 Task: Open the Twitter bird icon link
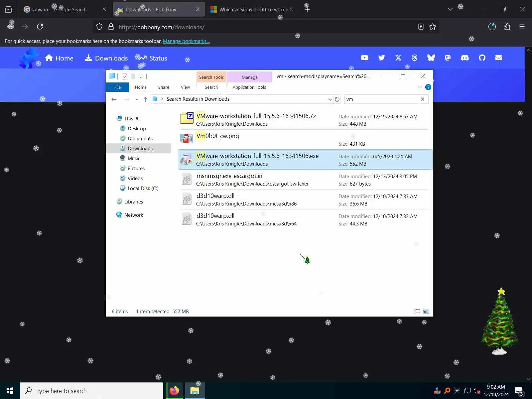pos(381,58)
